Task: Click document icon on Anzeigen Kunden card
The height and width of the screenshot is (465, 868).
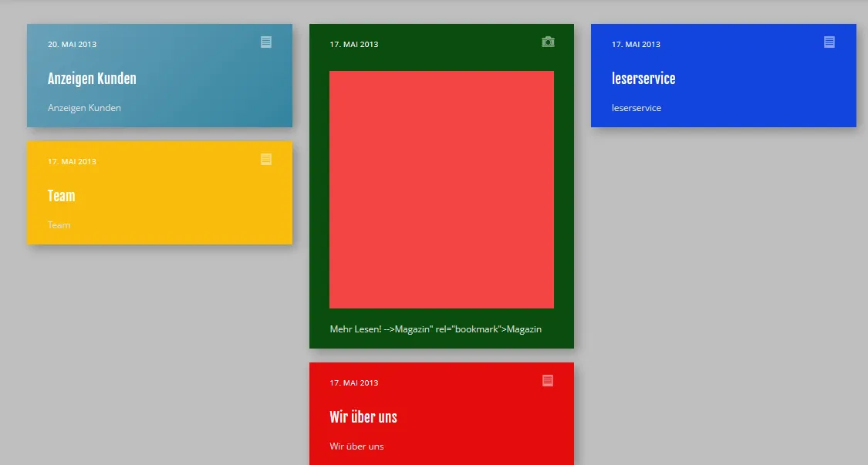Action: tap(266, 42)
